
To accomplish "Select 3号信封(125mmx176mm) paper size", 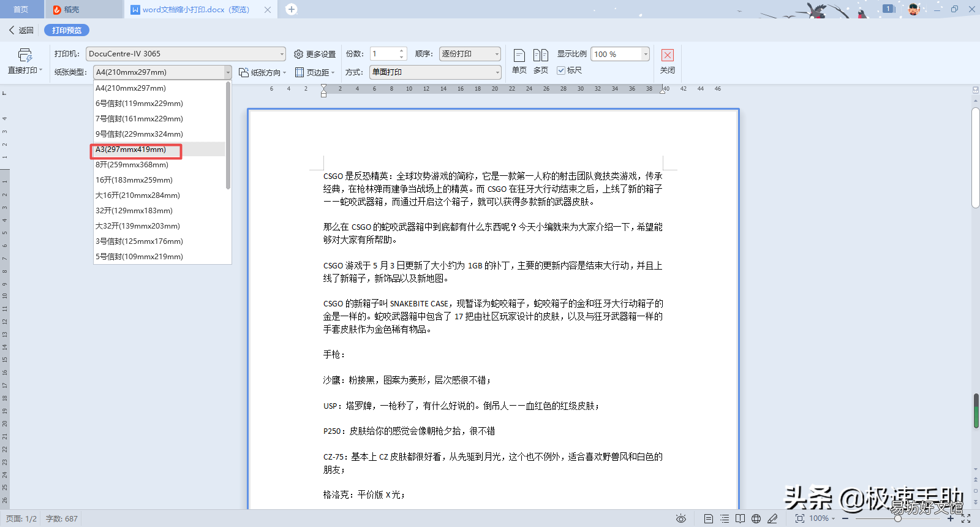I will tap(159, 241).
